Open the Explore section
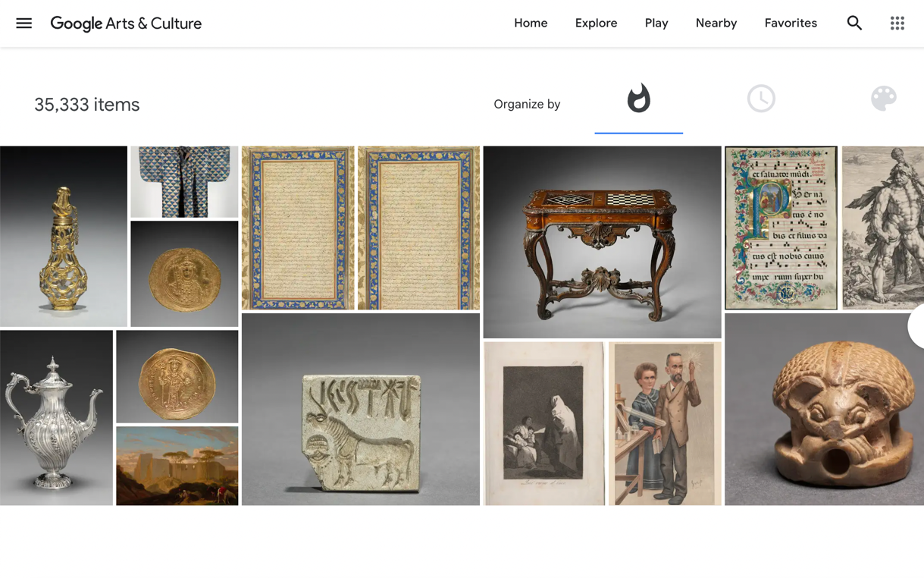This screenshot has width=924, height=578. click(x=596, y=24)
